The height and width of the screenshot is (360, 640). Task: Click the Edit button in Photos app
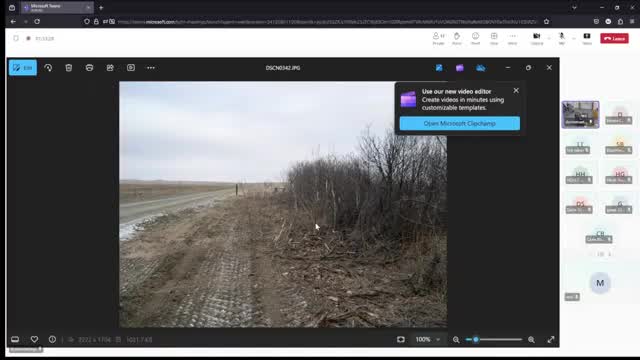(x=23, y=68)
